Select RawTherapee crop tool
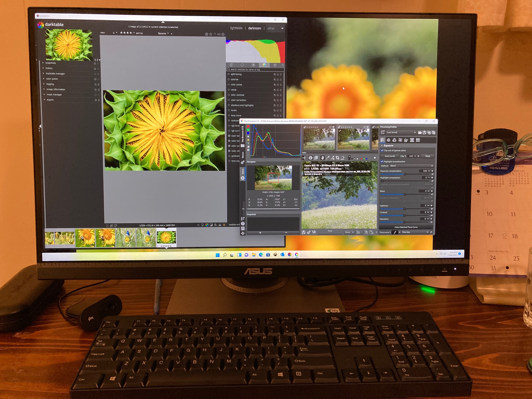 tap(337, 158)
